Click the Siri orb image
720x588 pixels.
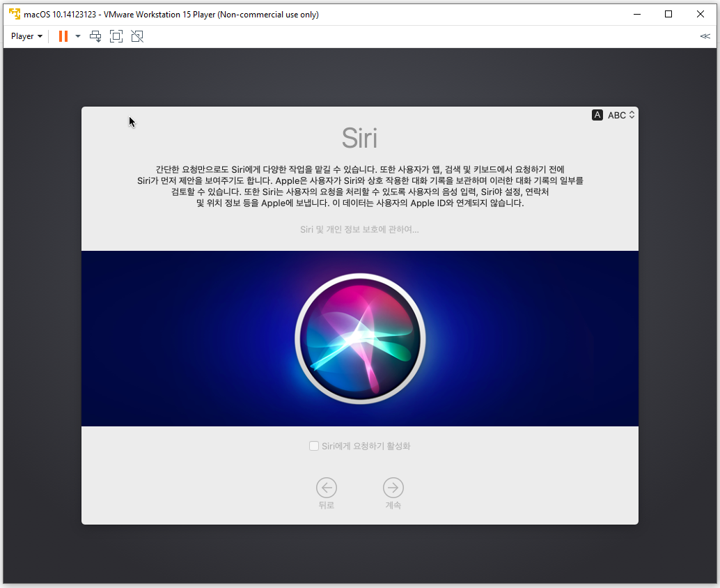(360, 339)
